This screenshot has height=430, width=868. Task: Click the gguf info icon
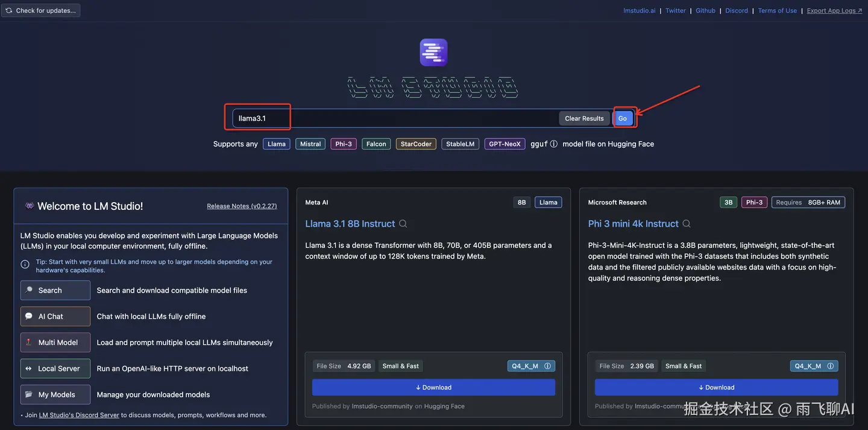pyautogui.click(x=554, y=144)
